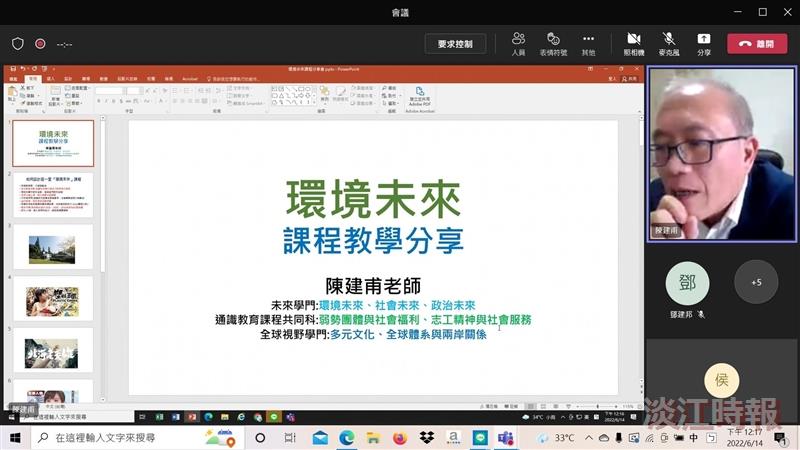Click green LINE icon in shared screen's taskbar
Image resolution: width=800 pixels, height=450 pixels.
pyautogui.click(x=274, y=417)
